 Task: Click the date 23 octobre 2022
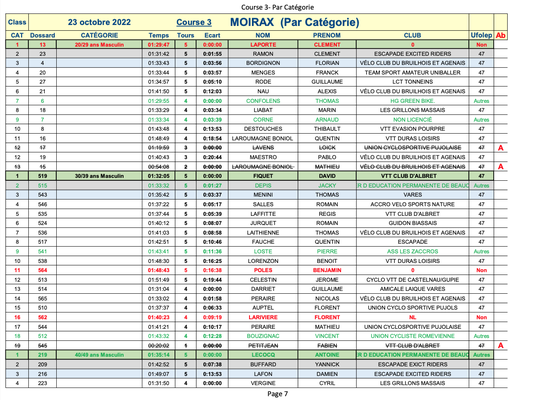tap(99, 22)
